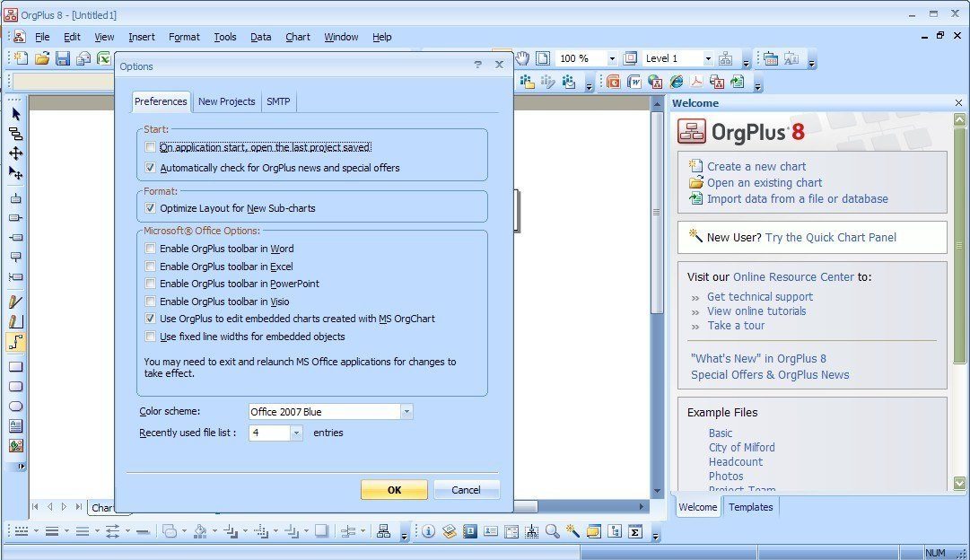Open the Color scheme dropdown

coord(406,412)
